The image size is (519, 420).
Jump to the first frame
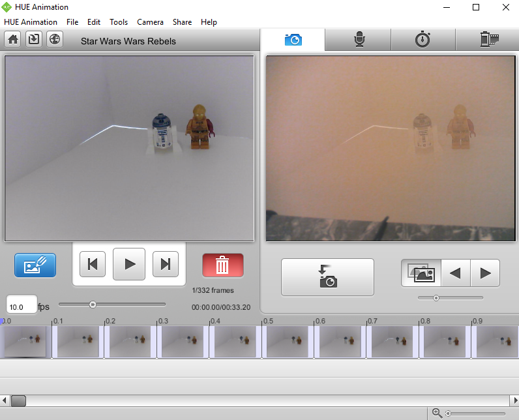click(93, 264)
